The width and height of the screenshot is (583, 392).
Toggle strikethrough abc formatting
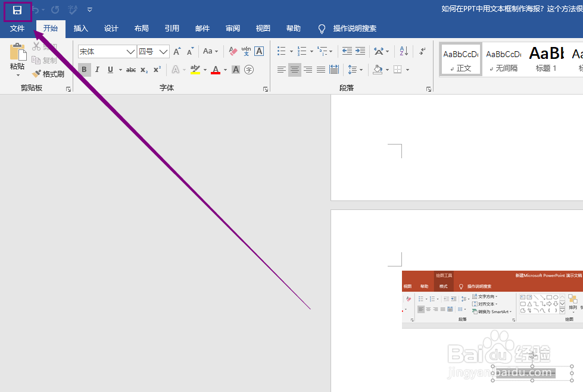click(x=131, y=70)
